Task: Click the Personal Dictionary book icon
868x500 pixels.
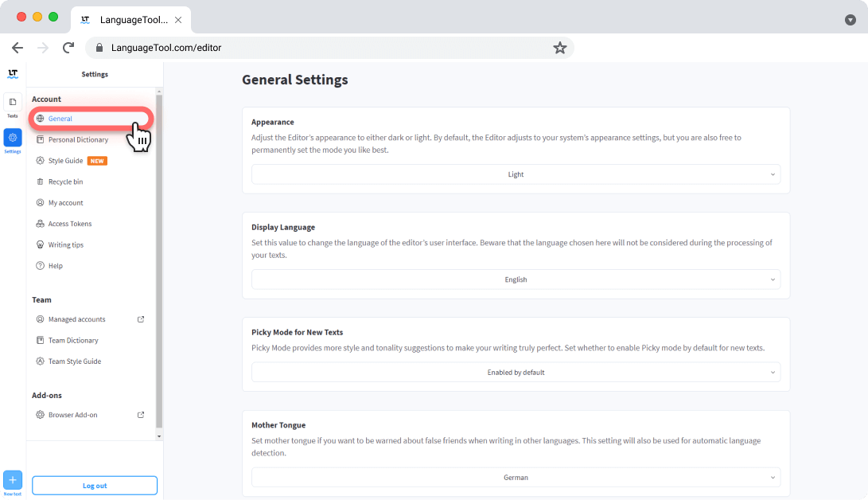Action: (x=40, y=139)
